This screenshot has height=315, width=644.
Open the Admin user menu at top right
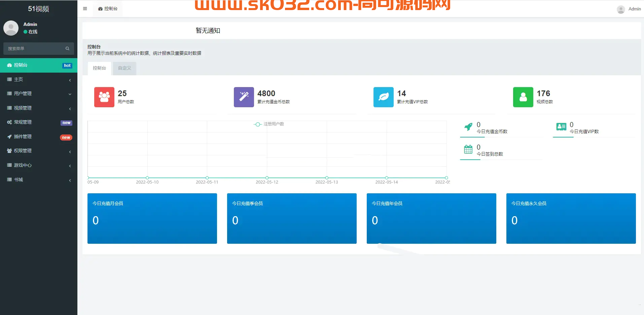pos(629,9)
